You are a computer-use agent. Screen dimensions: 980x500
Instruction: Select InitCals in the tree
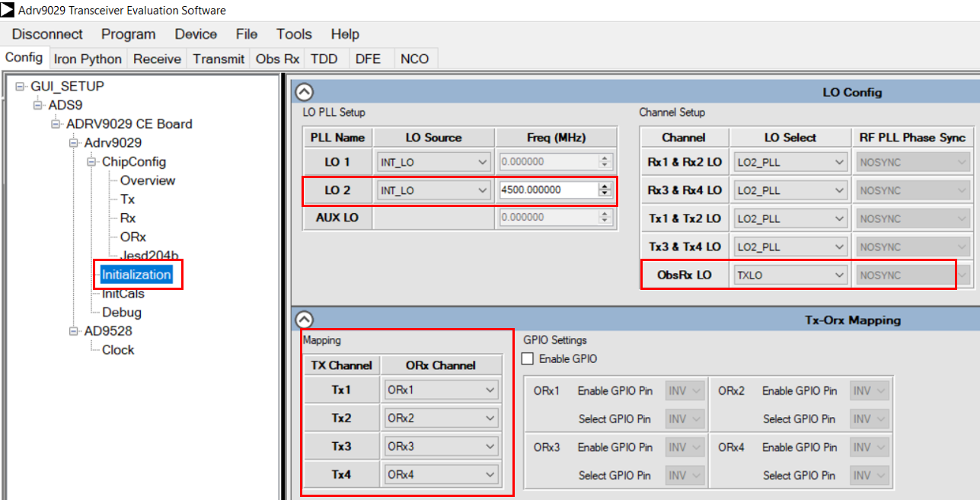[123, 294]
